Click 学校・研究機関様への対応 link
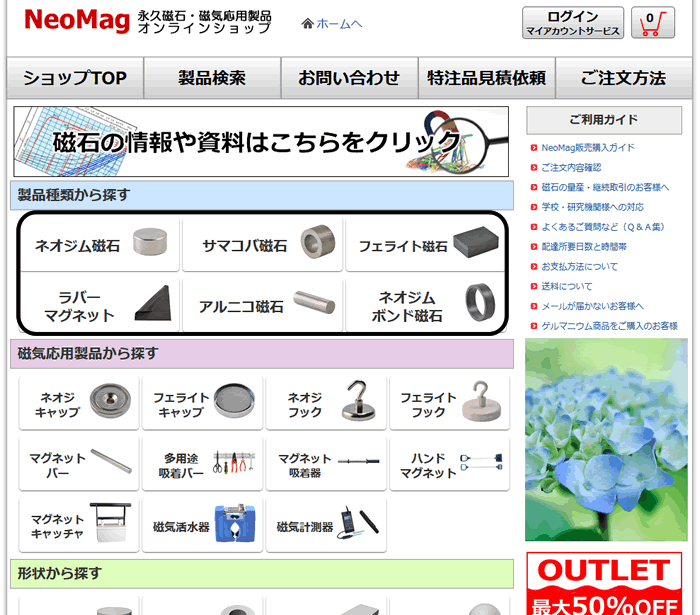The width and height of the screenshot is (700, 615). pos(592,207)
